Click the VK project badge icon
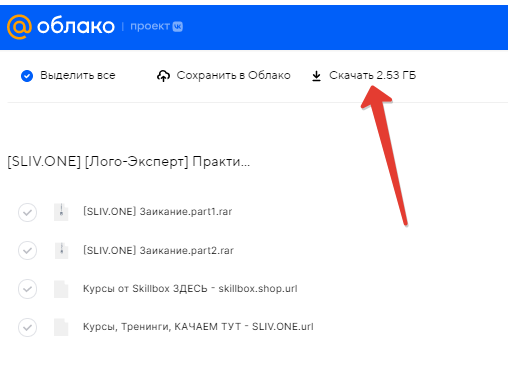 178,26
